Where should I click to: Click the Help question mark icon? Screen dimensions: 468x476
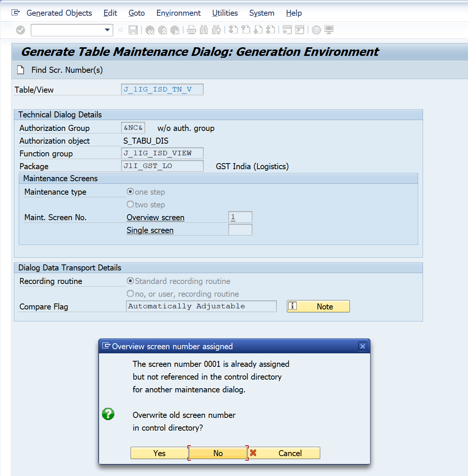[316, 30]
